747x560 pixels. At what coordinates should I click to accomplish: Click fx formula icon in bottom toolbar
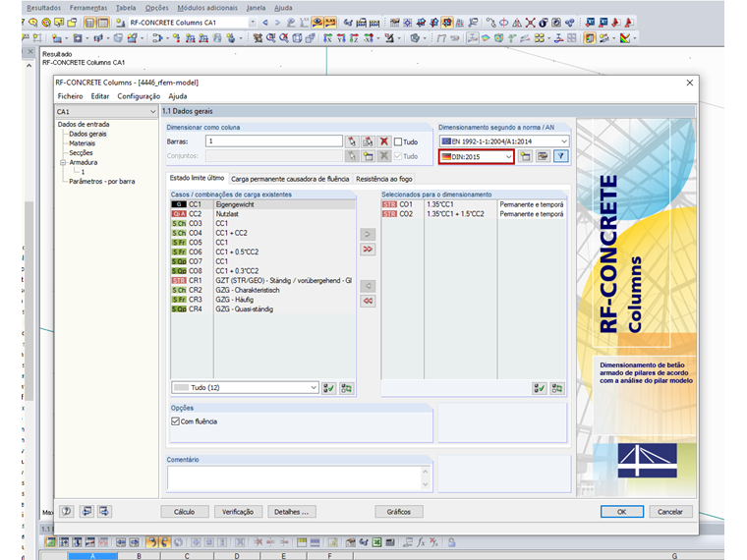pyautogui.click(x=421, y=542)
